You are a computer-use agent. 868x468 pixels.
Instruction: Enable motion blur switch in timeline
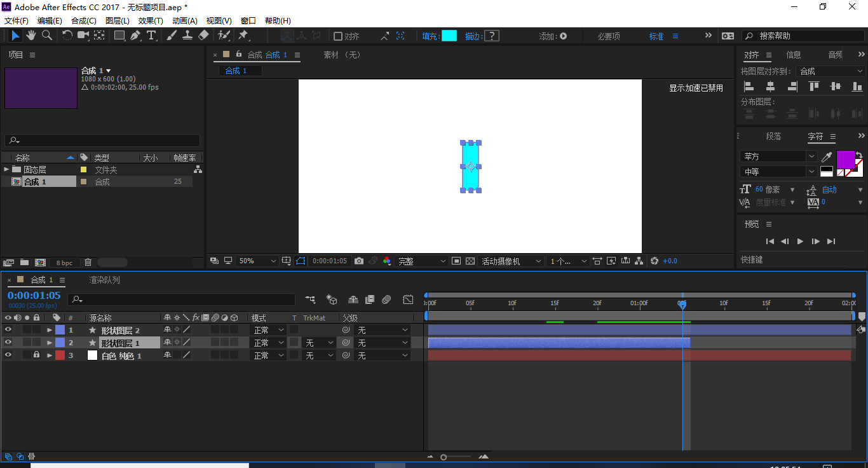point(387,299)
